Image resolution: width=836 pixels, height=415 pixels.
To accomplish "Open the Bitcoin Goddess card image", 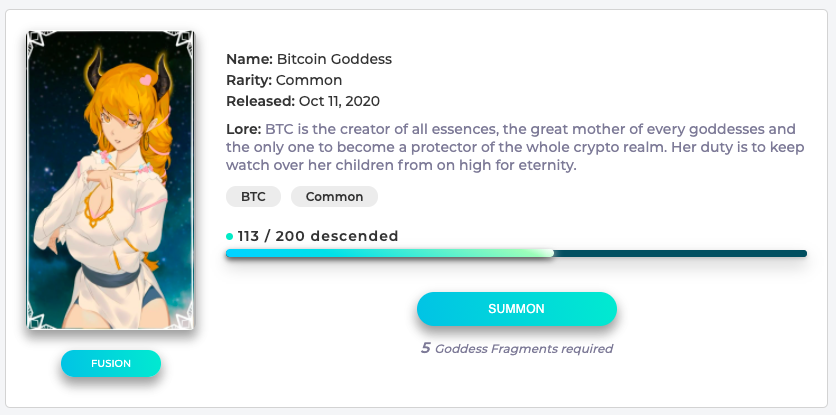I will tap(110, 180).
